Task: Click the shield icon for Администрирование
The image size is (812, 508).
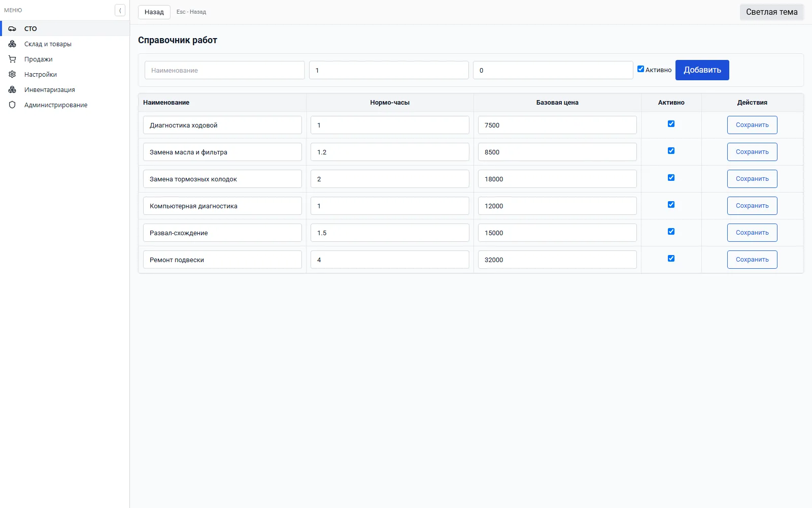Action: pos(12,105)
